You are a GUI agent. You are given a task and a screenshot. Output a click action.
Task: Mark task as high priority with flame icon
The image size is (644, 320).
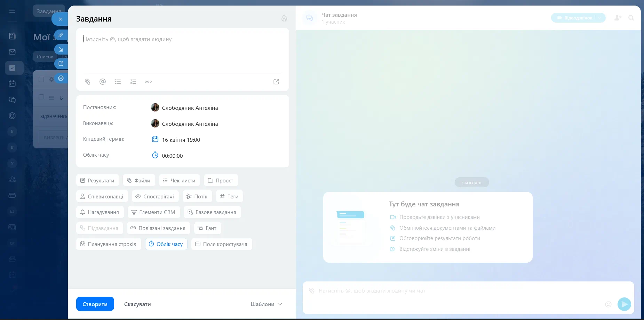tap(284, 18)
